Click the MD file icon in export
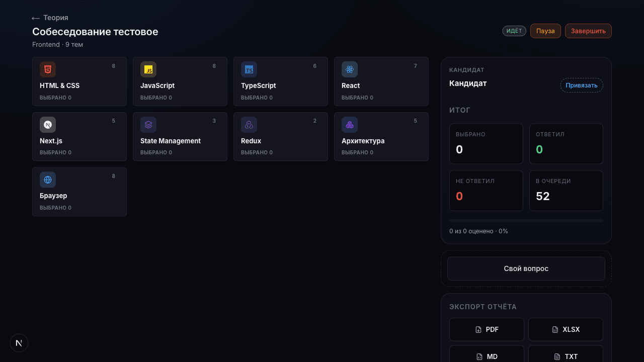644x362 pixels. click(479, 356)
